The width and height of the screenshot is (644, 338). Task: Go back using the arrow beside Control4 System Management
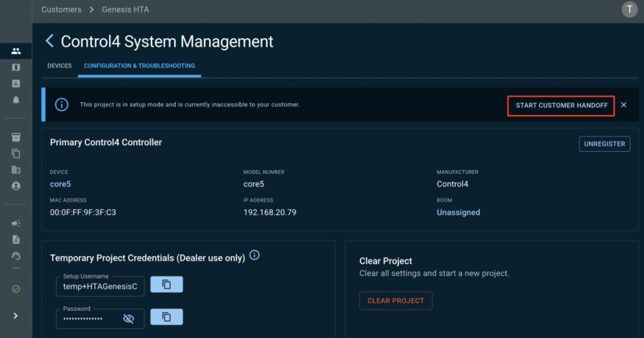50,41
